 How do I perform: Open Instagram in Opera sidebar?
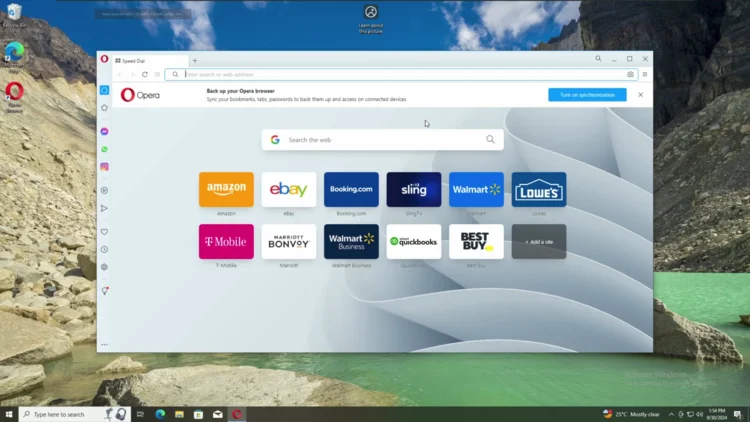[104, 167]
